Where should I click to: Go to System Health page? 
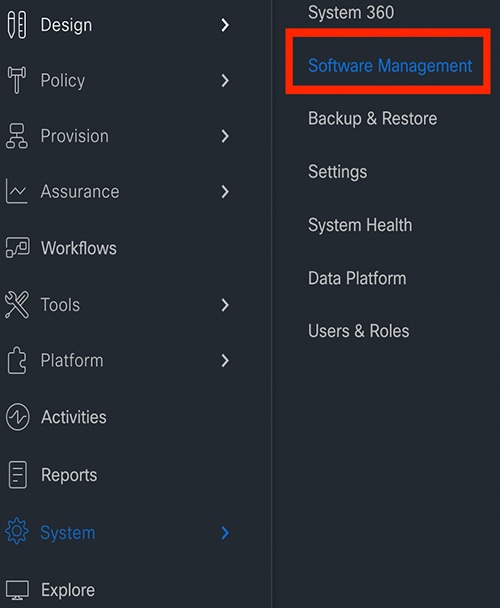tap(360, 225)
